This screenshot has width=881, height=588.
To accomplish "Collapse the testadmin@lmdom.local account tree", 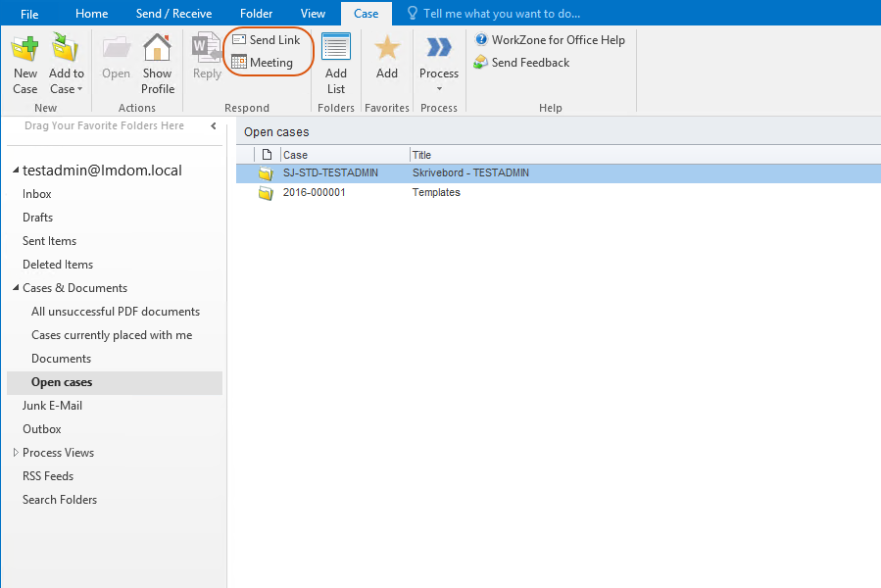I will (16, 171).
